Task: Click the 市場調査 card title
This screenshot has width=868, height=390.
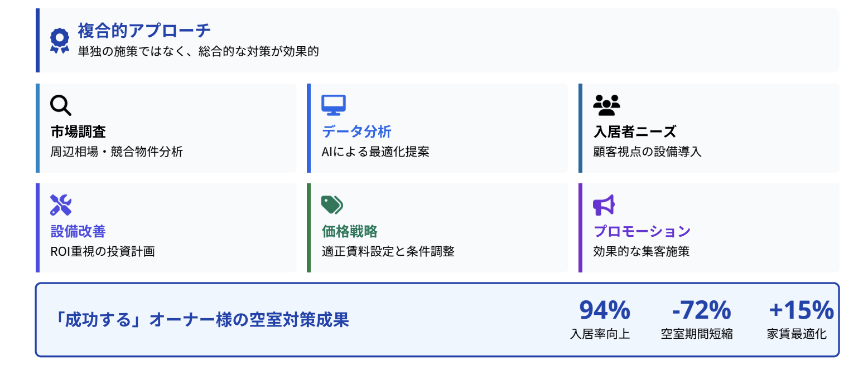Action: [78, 132]
